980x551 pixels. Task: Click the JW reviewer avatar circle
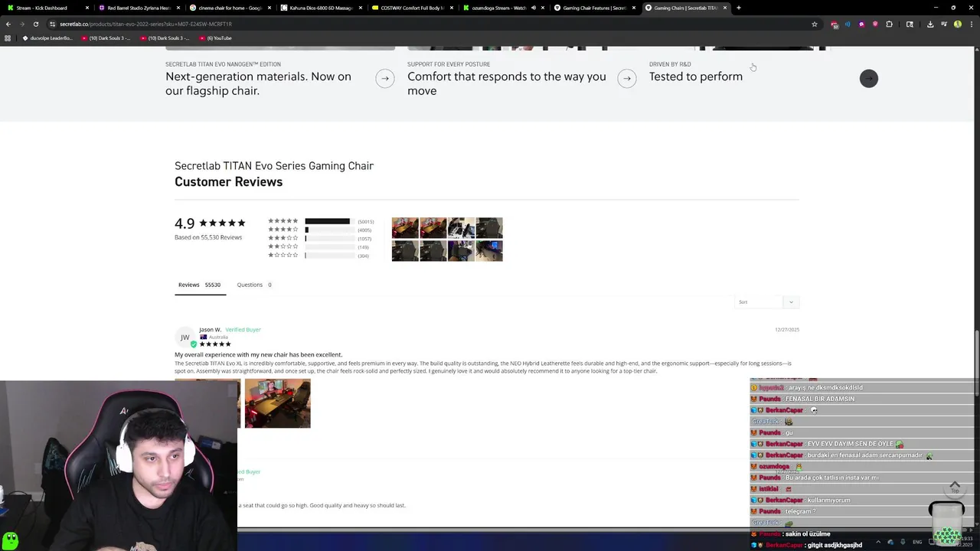coord(185,337)
